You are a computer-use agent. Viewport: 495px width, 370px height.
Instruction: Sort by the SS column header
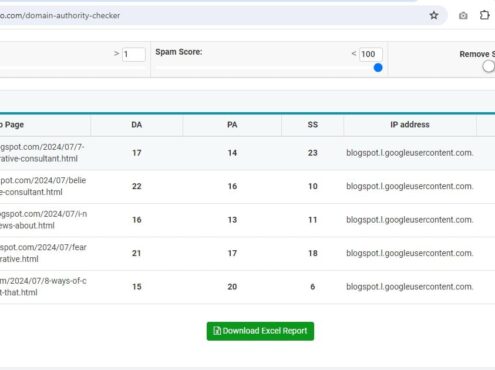tap(313, 125)
